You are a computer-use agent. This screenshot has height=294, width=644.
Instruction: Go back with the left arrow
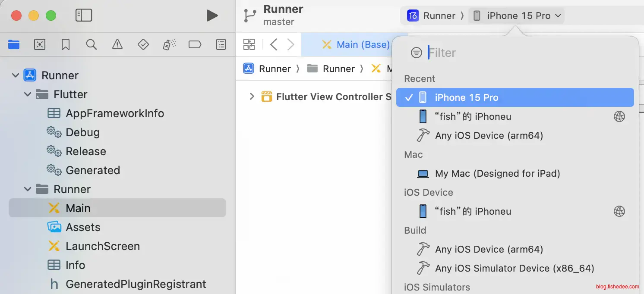coord(273,44)
